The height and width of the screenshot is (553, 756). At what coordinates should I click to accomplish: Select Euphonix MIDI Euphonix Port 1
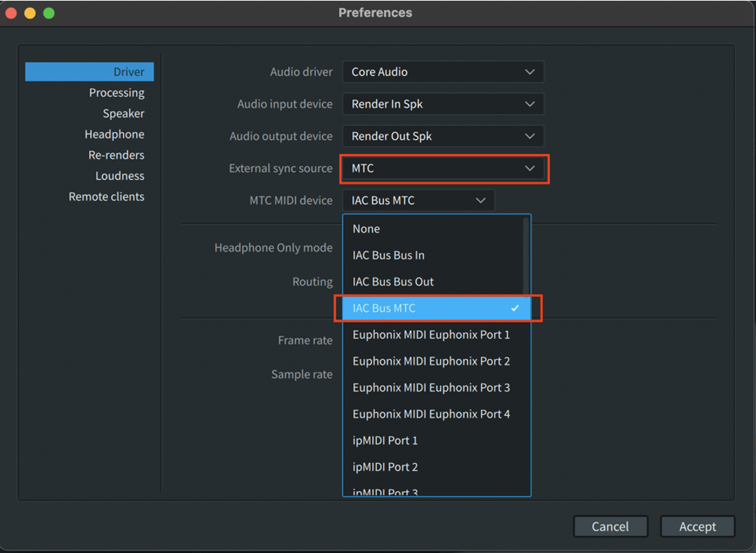pyautogui.click(x=431, y=334)
